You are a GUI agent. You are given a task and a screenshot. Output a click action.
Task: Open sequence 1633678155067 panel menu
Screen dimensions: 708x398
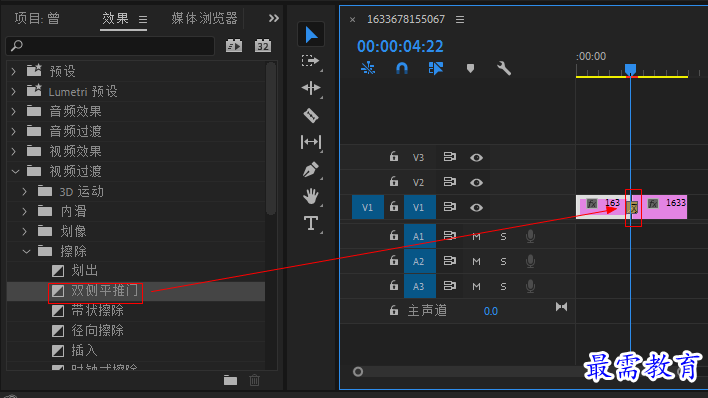[x=460, y=19]
